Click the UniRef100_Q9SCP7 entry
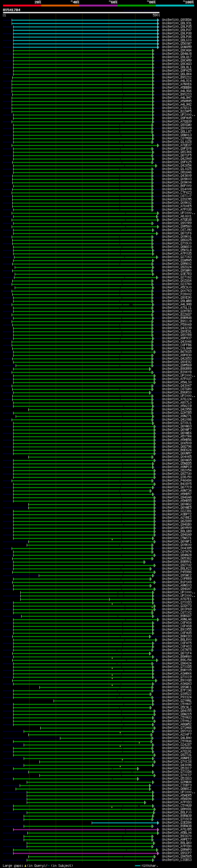Image resolution: width=197 pixels, height=868 pixels. point(176,853)
